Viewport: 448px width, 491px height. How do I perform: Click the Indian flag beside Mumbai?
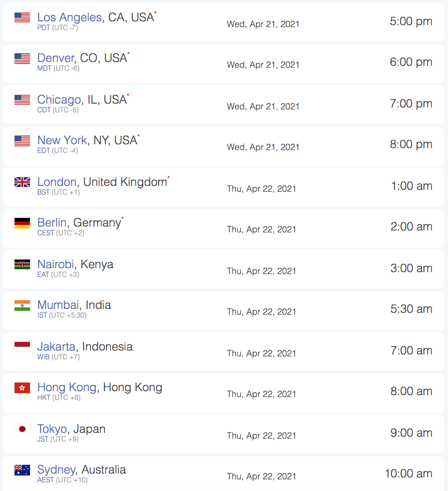22,306
